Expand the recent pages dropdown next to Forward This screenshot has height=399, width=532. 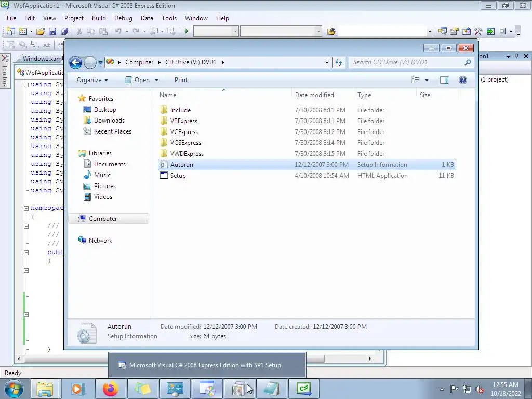coord(100,62)
